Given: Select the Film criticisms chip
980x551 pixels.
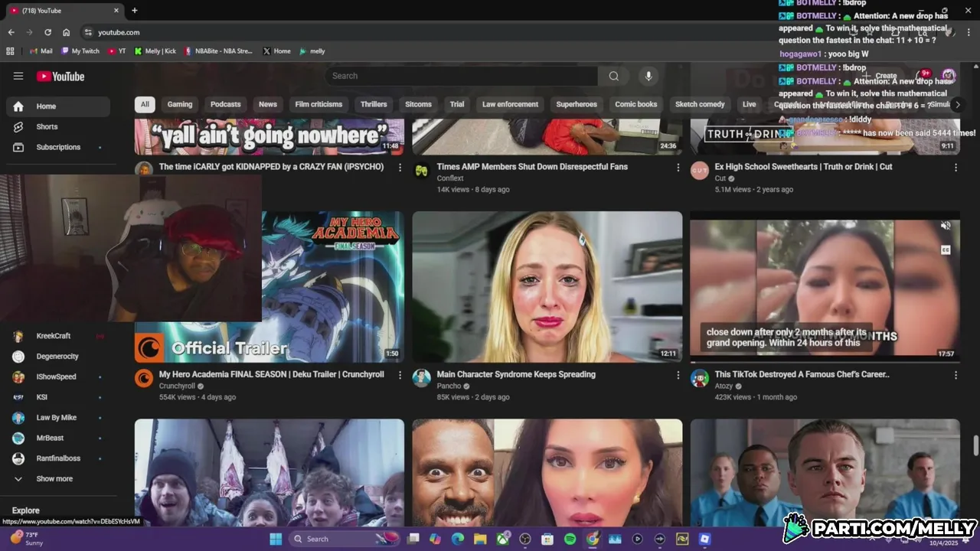Looking at the screenshot, I should point(318,104).
